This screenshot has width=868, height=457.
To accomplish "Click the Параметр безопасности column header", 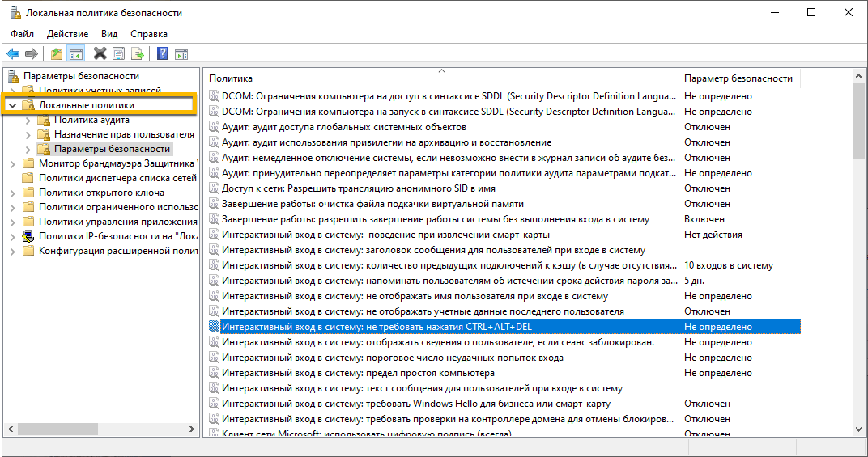I will (x=738, y=78).
